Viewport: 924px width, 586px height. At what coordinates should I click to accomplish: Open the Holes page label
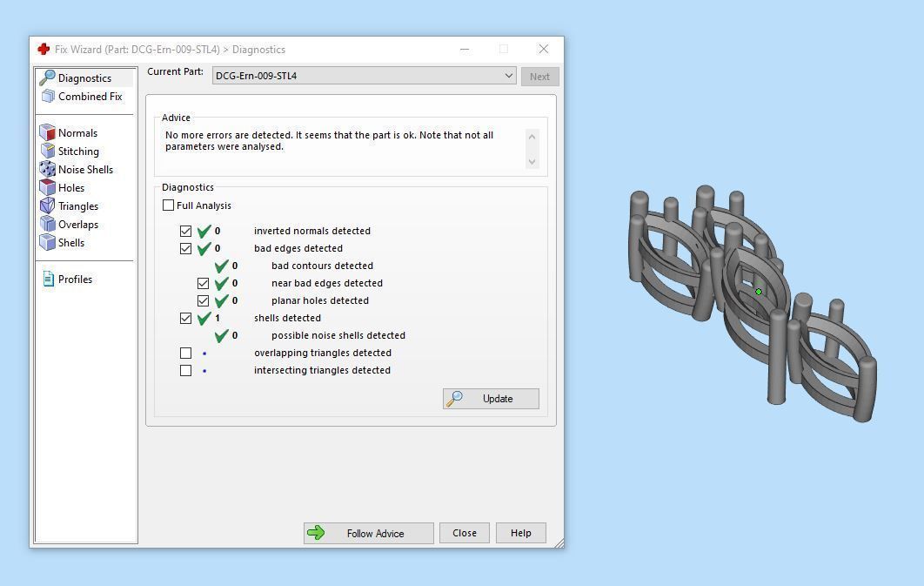coord(71,187)
